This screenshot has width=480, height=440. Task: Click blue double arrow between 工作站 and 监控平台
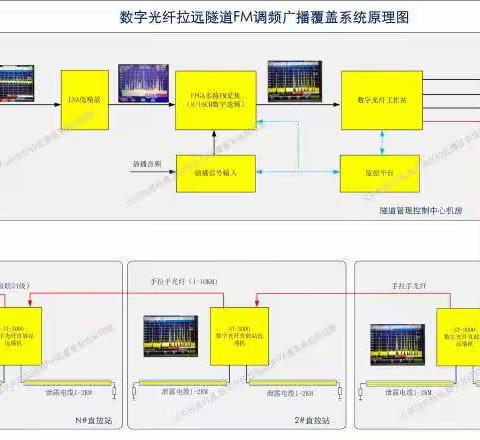[382, 143]
